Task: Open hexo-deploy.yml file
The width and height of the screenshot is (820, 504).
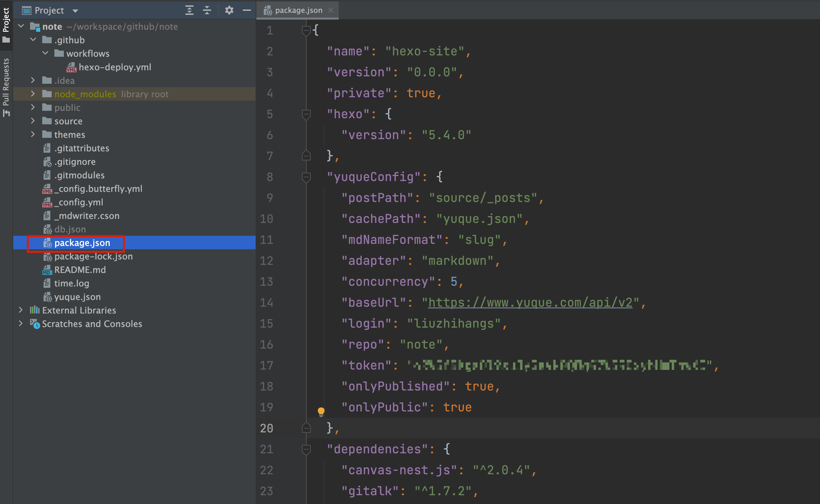Action: (x=114, y=67)
